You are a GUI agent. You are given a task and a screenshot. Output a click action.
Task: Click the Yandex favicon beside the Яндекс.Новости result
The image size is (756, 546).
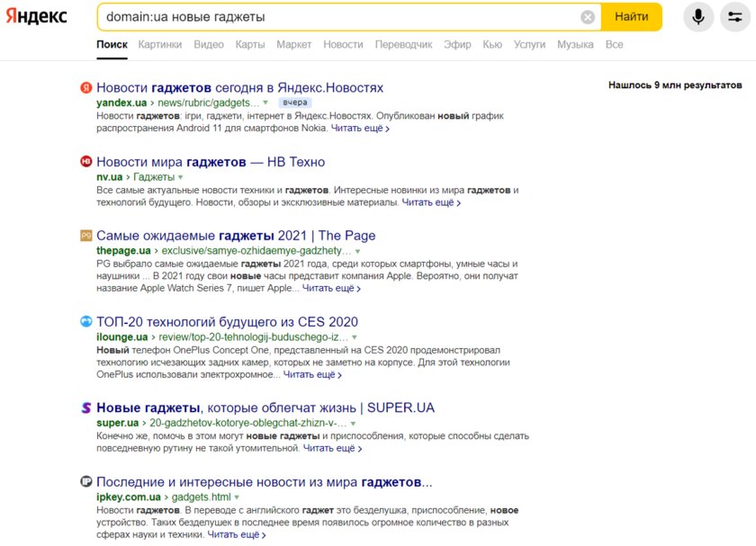85,88
